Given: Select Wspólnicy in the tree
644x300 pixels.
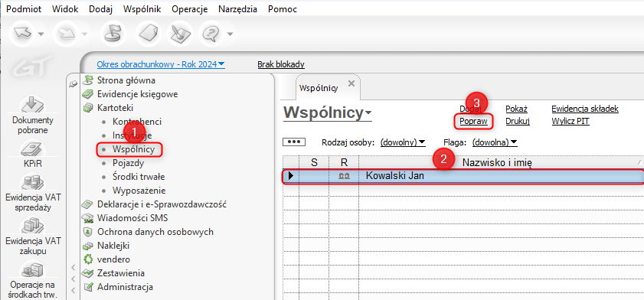Looking at the screenshot, I should point(133,149).
